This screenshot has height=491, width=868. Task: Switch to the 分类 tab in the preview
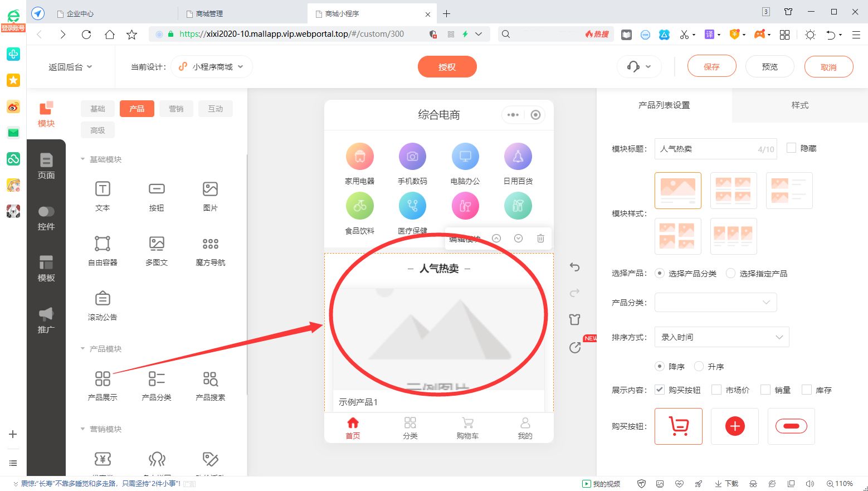(410, 427)
